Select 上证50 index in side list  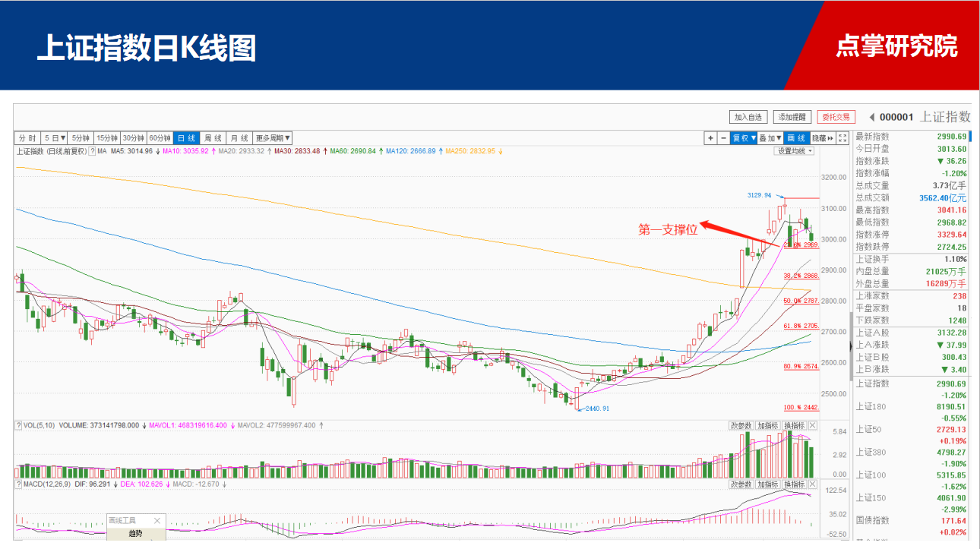click(911, 434)
